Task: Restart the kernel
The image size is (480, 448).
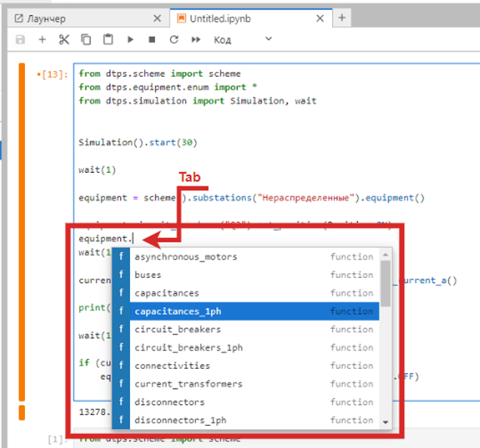Action: pyautogui.click(x=173, y=39)
